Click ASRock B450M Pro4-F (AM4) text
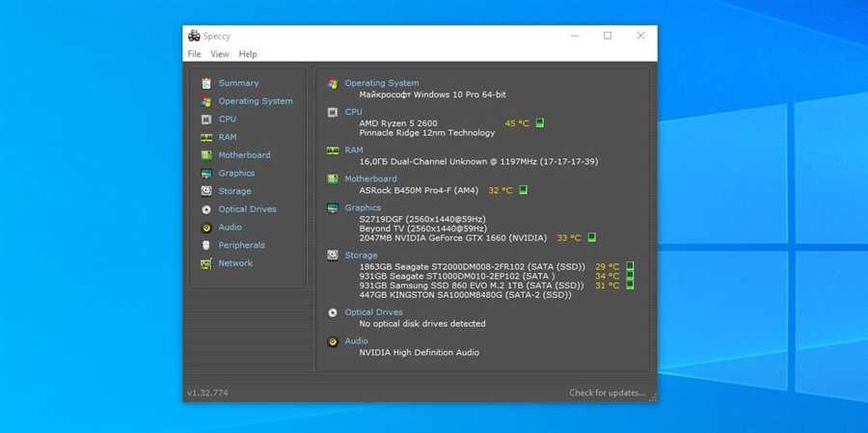This screenshot has width=868, height=433. (x=419, y=191)
